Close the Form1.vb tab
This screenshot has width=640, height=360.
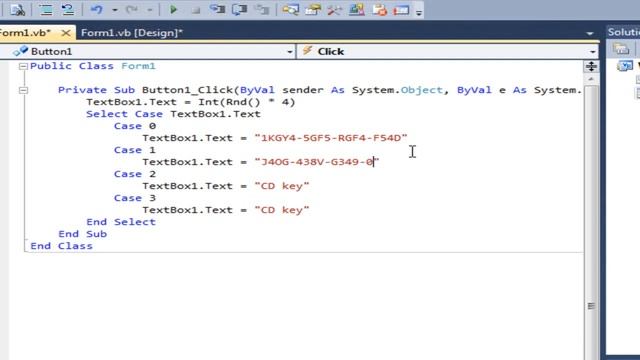coord(65,33)
